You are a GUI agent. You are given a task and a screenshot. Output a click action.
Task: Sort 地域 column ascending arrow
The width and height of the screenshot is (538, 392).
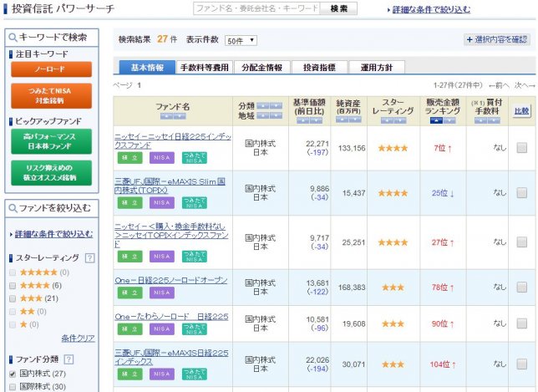tap(263, 115)
